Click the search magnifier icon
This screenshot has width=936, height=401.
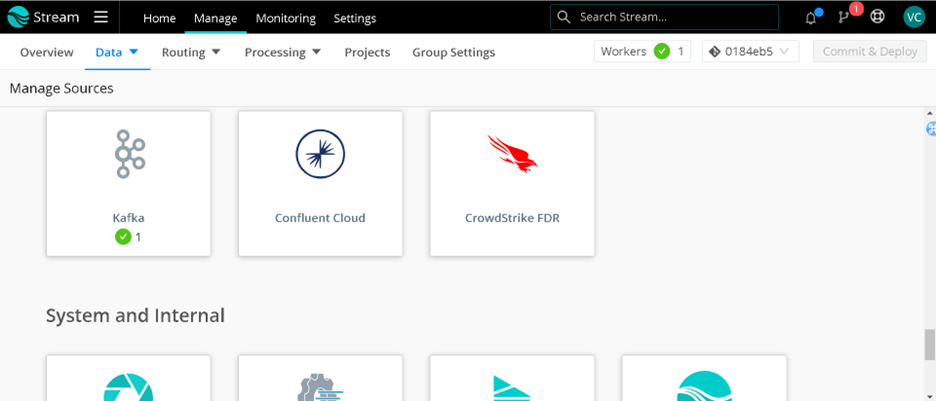pos(564,17)
